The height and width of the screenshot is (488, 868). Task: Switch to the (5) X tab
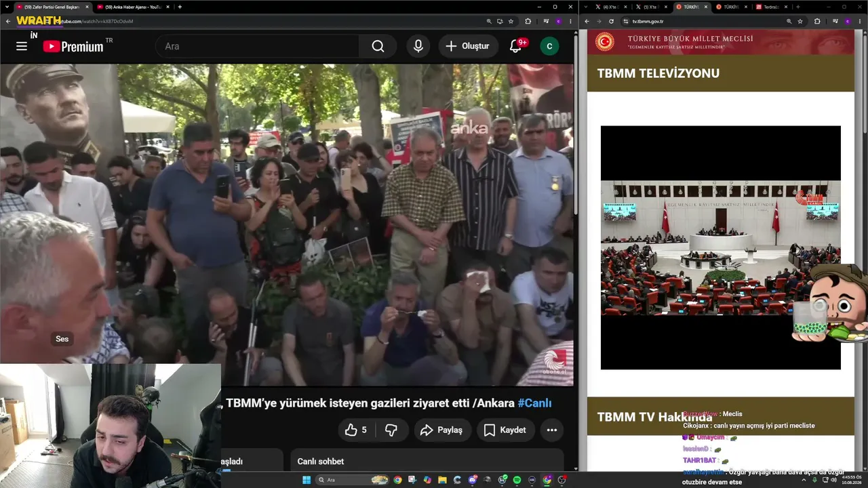(x=652, y=7)
